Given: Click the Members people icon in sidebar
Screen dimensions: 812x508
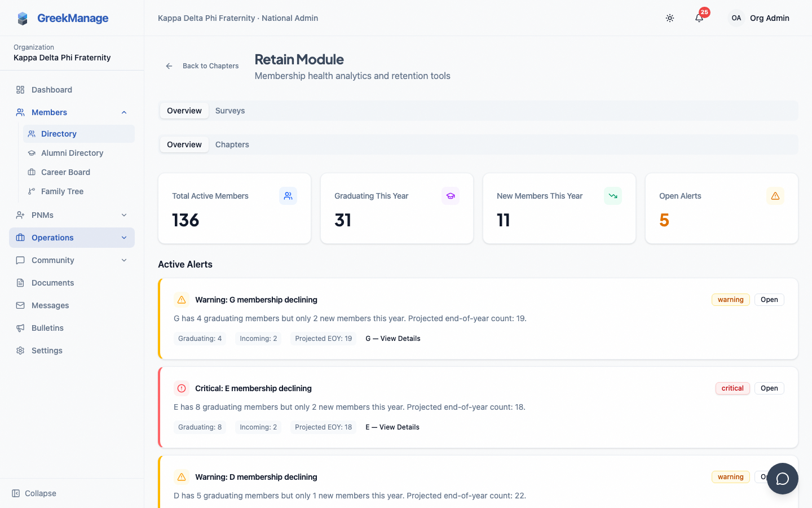Looking at the screenshot, I should click(20, 112).
